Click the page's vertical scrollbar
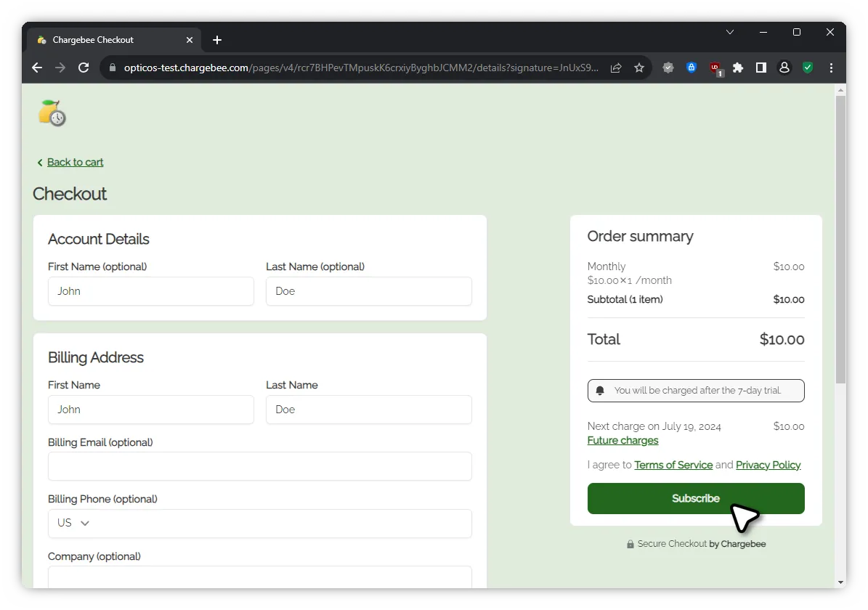The width and height of the screenshot is (868, 610). [x=840, y=240]
